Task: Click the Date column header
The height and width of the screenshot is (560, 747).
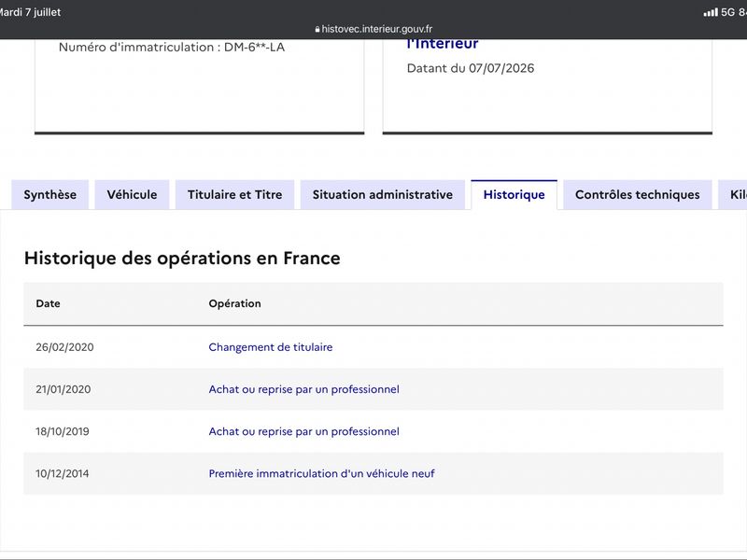Action: tap(49, 304)
